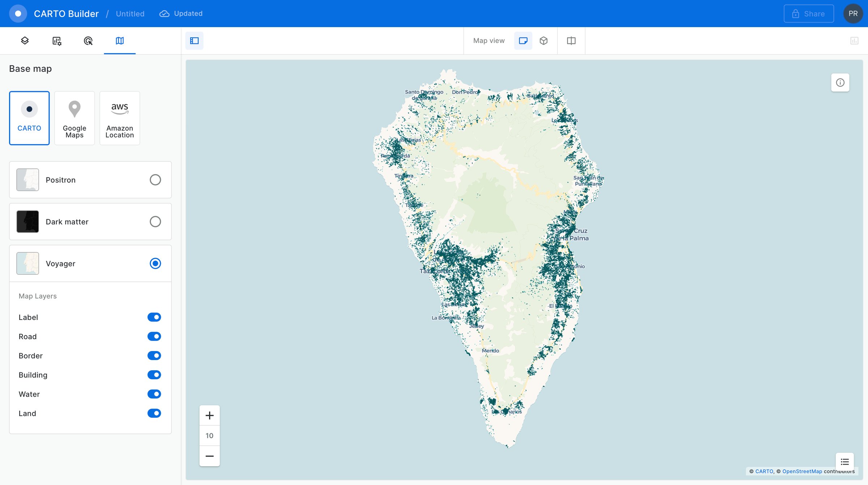Select the Base map tab icon
This screenshot has height=485, width=868.
[120, 41]
